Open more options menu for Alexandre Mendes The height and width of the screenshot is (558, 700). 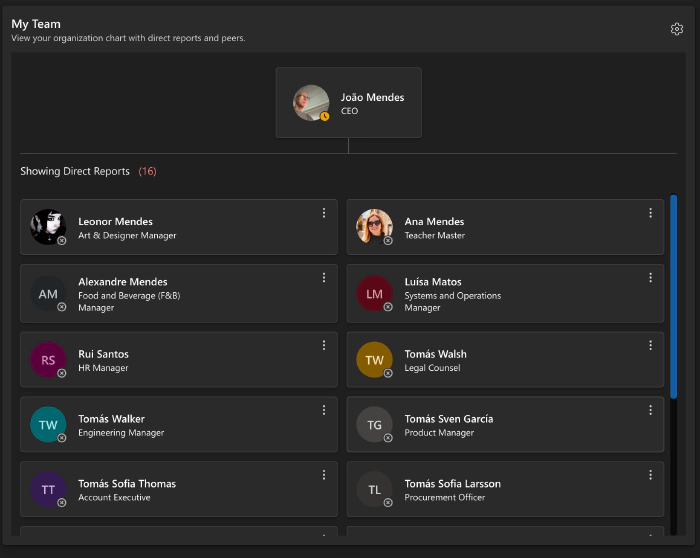(324, 278)
